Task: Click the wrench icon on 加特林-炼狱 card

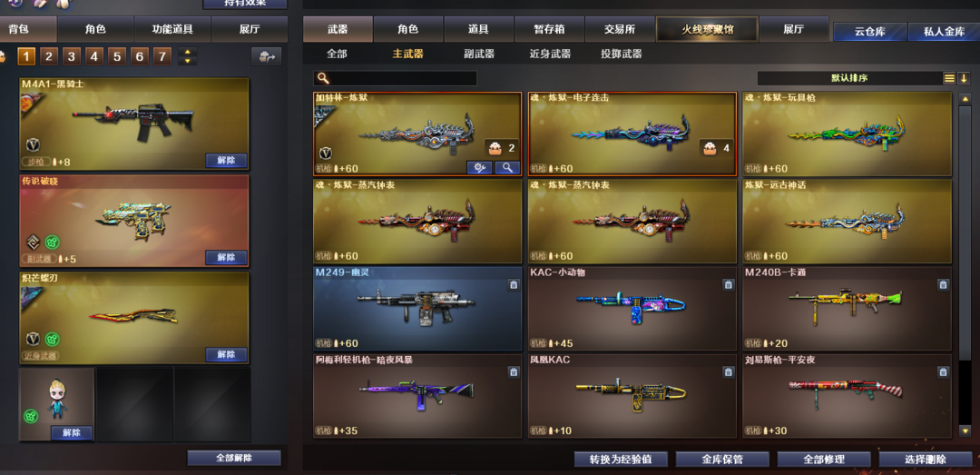Action: 479,168
